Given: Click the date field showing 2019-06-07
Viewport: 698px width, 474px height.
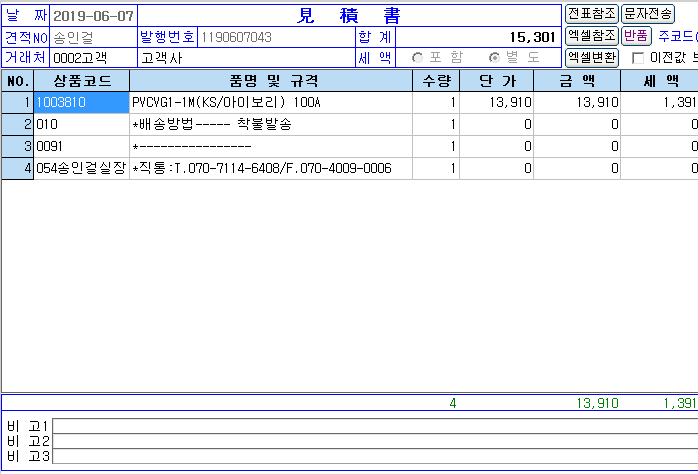Looking at the screenshot, I should pos(92,16).
